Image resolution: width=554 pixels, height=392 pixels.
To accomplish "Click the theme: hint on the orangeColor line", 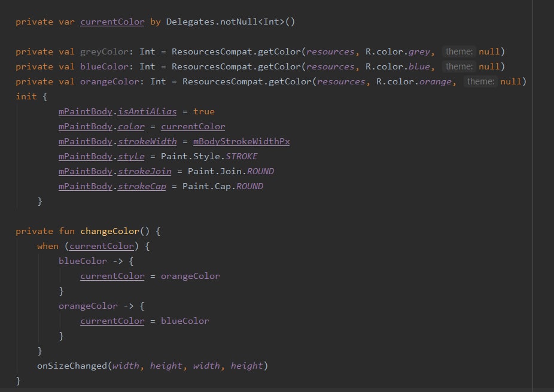I will 480,81.
